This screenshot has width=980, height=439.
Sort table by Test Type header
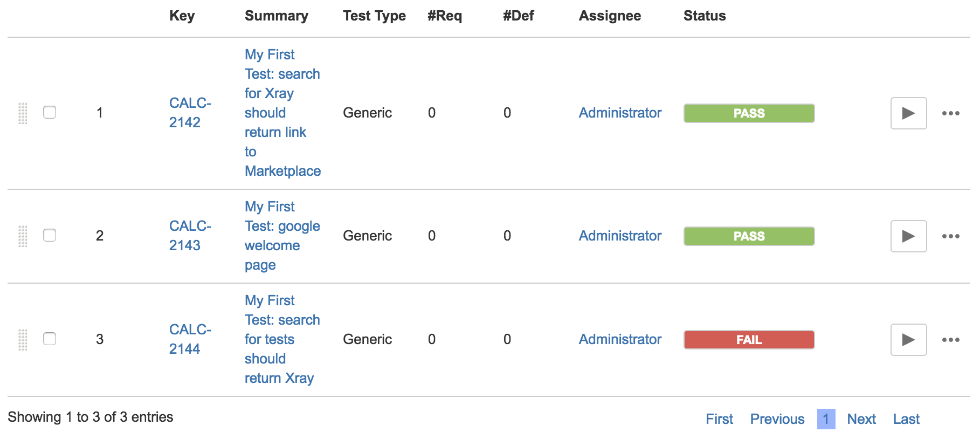tap(374, 16)
